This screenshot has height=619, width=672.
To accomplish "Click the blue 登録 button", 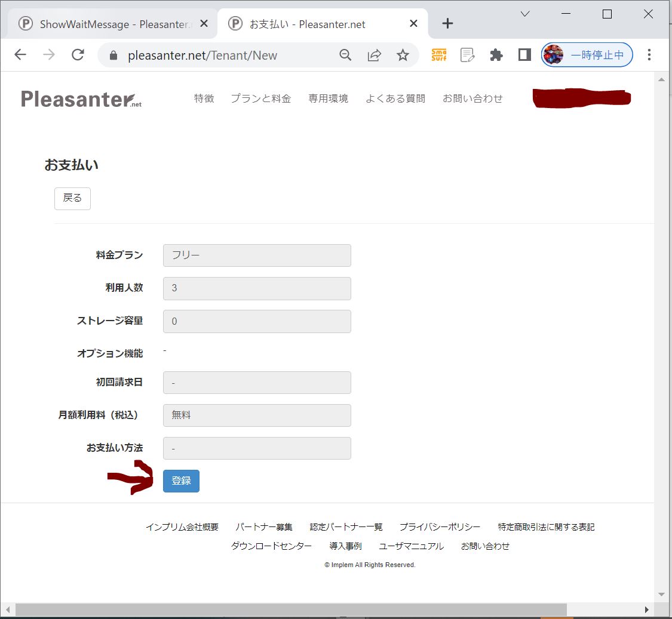I will tap(181, 481).
